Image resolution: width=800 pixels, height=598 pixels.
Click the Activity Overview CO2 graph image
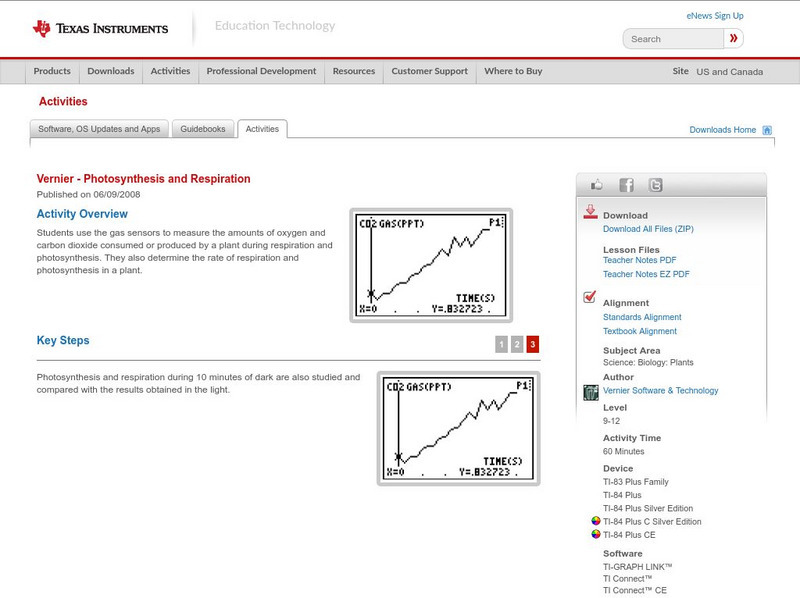click(x=431, y=265)
